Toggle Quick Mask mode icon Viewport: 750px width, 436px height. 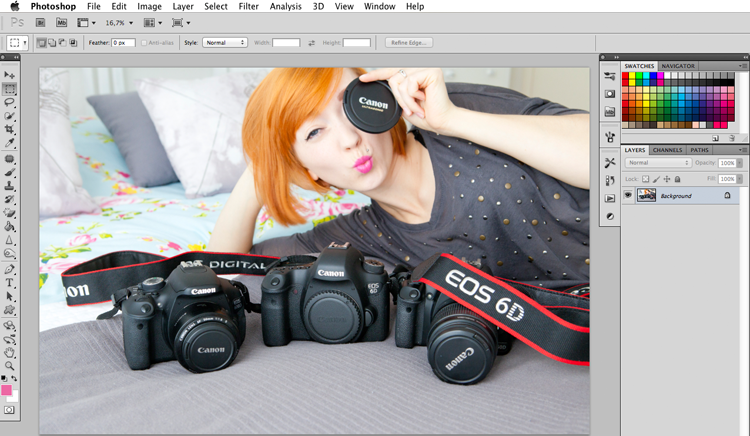pos(9,410)
